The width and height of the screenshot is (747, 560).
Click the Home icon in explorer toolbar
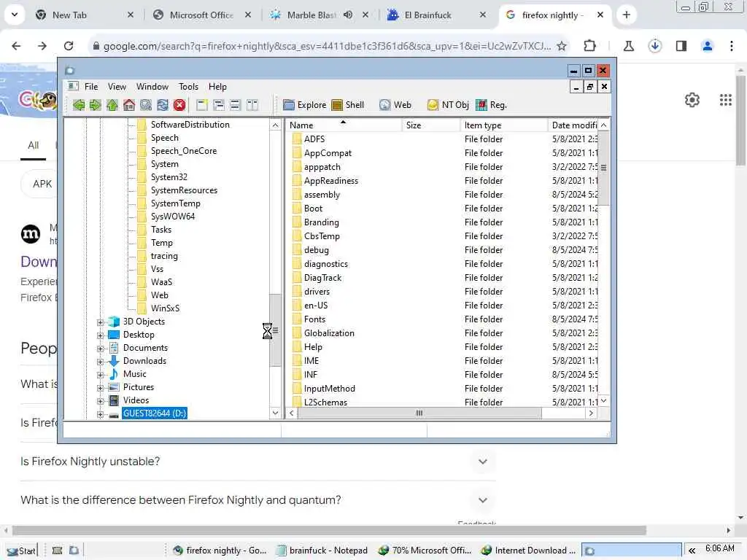coord(129,105)
